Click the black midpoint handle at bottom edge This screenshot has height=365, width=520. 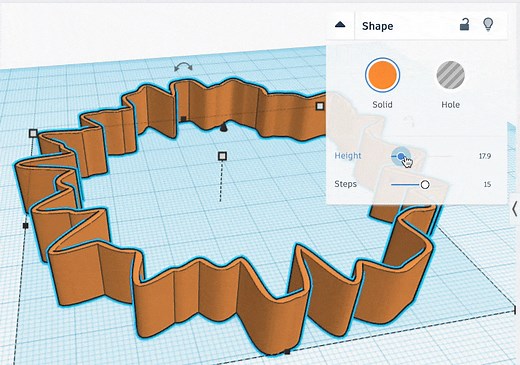pyautogui.click(x=287, y=352)
